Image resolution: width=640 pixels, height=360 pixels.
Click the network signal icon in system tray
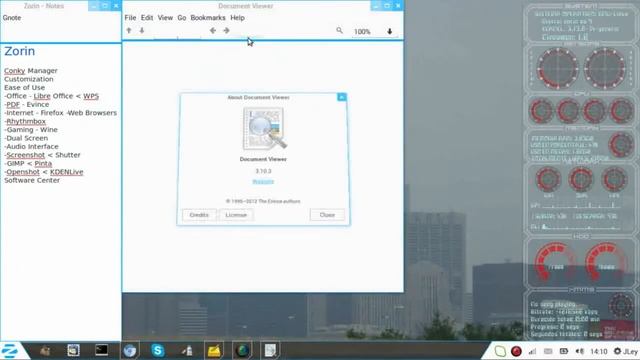532,351
